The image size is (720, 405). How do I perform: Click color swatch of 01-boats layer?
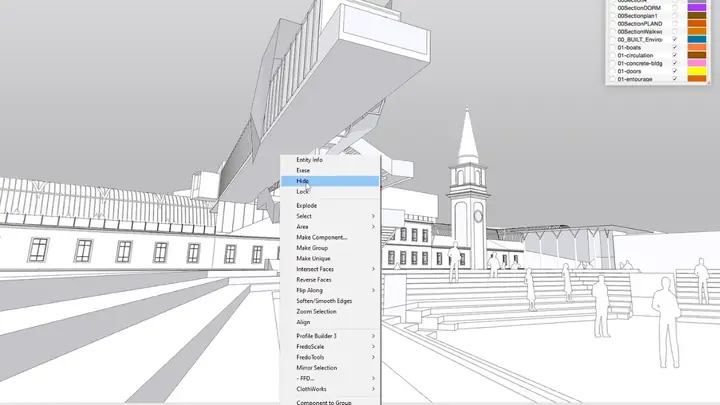[697, 47]
